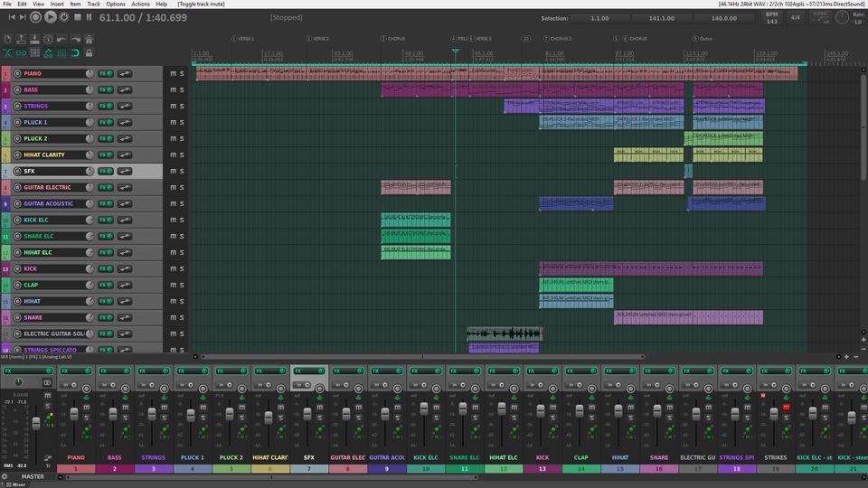This screenshot has width=868, height=488.
Task: Toggle envelope points move with items icon
Action: [x=48, y=53]
